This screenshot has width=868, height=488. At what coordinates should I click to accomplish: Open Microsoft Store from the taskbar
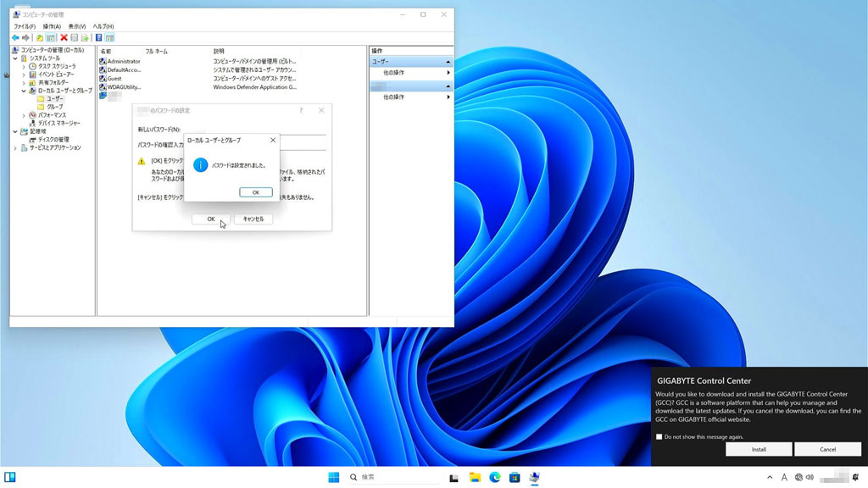[514, 478]
